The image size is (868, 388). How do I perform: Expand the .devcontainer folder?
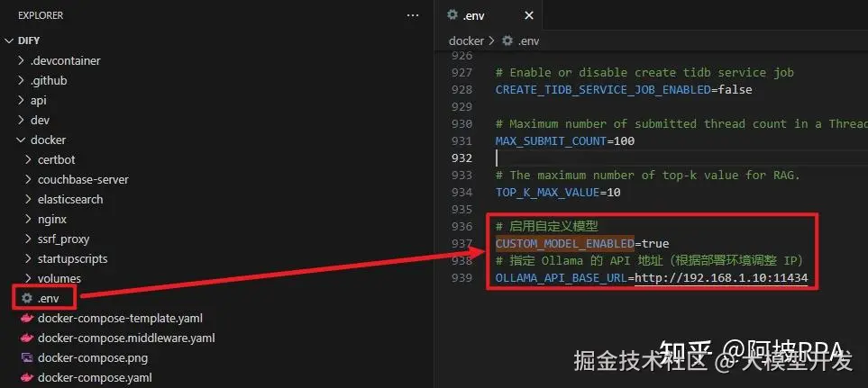pyautogui.click(x=21, y=60)
